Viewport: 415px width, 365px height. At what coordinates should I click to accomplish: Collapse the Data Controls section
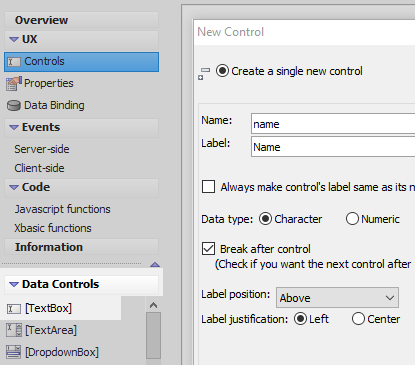14,284
